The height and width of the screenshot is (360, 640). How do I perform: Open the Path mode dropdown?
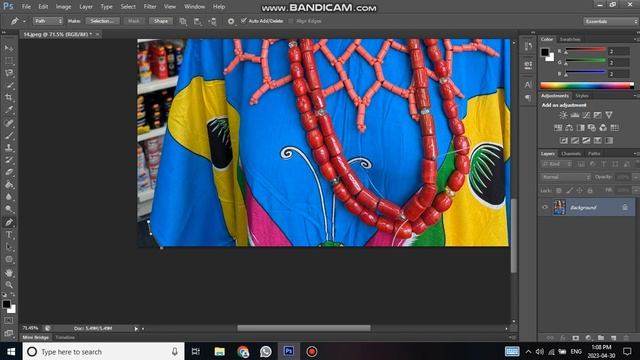click(x=48, y=21)
